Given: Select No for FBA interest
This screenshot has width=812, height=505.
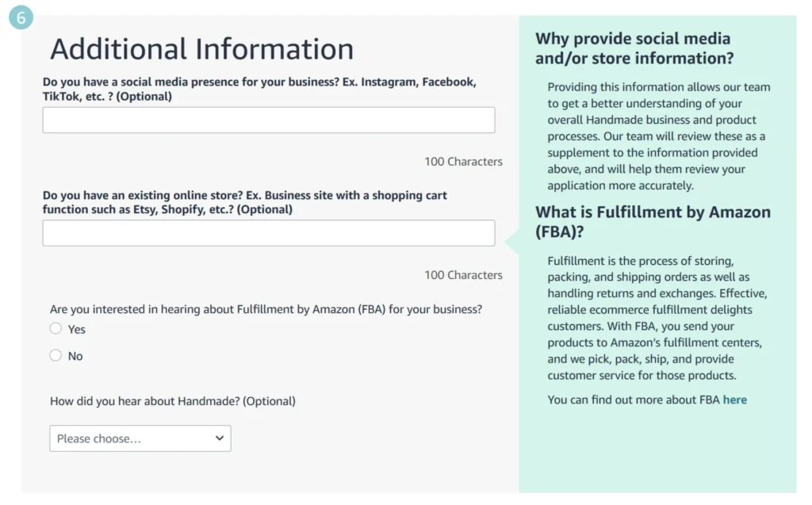Looking at the screenshot, I should (x=56, y=356).
